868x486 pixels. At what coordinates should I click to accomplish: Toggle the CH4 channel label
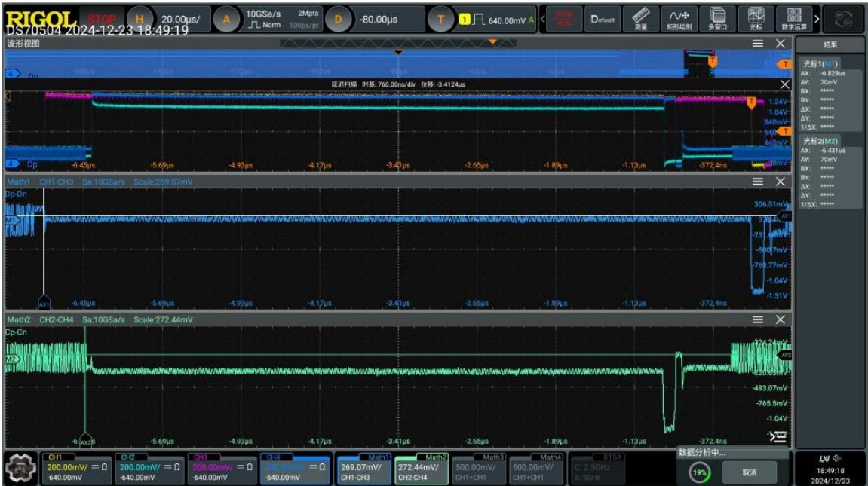[x=295, y=468]
